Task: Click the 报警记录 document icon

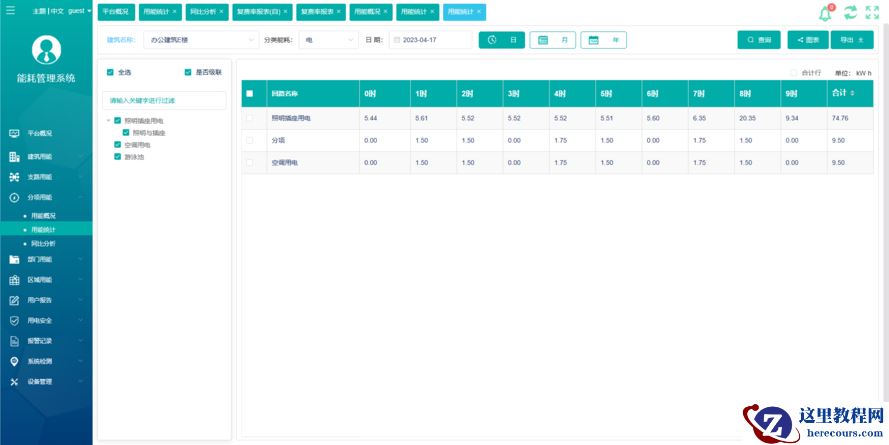Action: 15,341
